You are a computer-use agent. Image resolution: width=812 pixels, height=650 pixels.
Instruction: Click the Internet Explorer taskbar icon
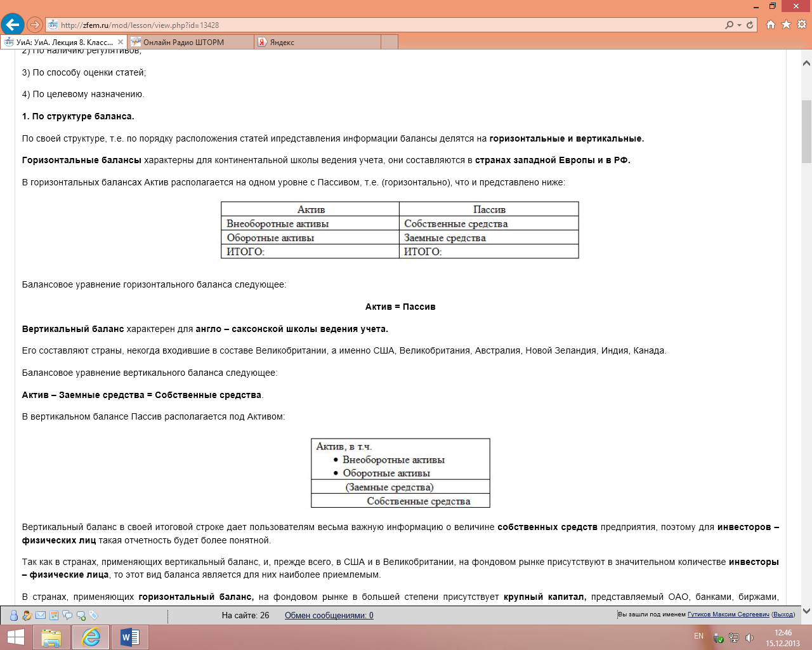91,637
